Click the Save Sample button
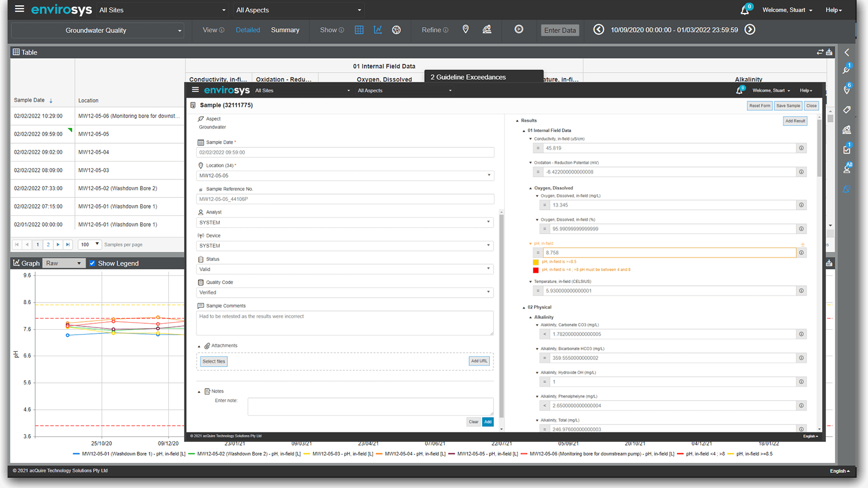This screenshot has width=868, height=488. (788, 106)
